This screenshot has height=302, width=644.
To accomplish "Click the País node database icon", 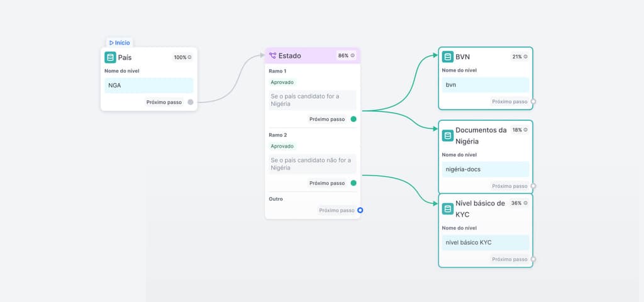I will click(x=111, y=57).
